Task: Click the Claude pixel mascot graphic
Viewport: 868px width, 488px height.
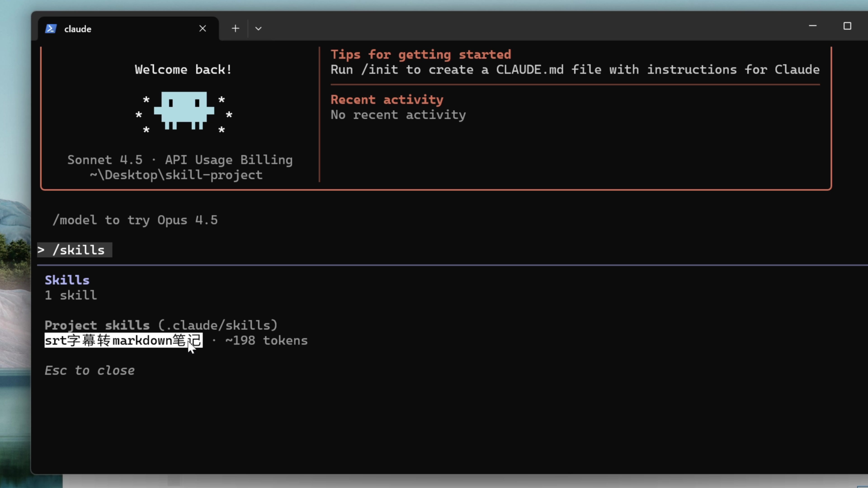Action: coord(184,110)
